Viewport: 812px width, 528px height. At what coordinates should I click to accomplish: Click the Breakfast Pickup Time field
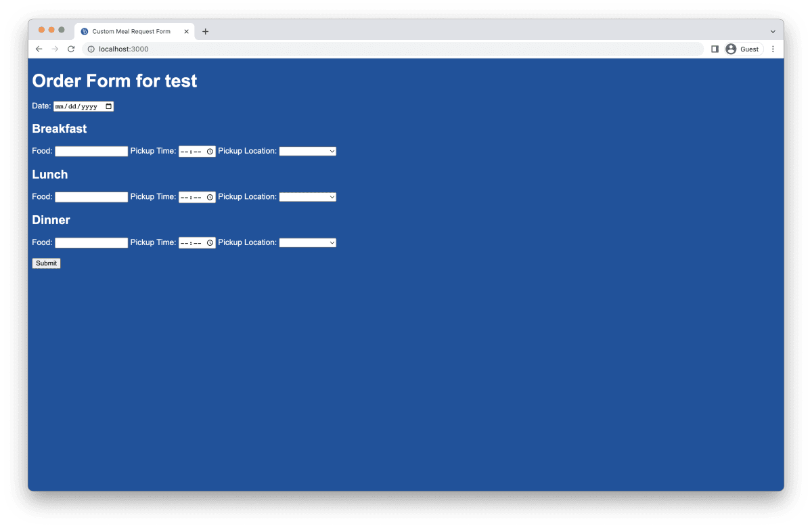(197, 152)
